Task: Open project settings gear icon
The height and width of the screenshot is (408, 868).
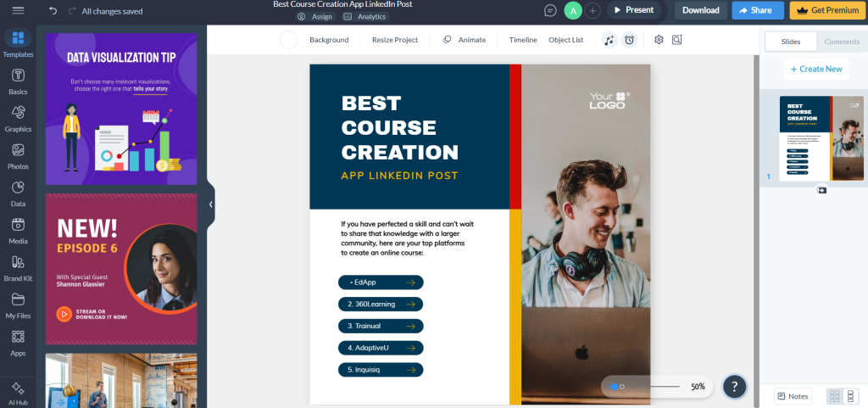Action: coord(658,40)
